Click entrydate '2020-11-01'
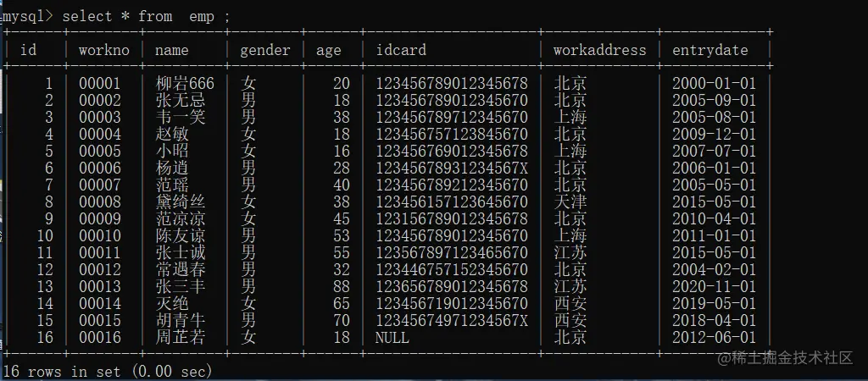868x381 pixels. tap(714, 286)
